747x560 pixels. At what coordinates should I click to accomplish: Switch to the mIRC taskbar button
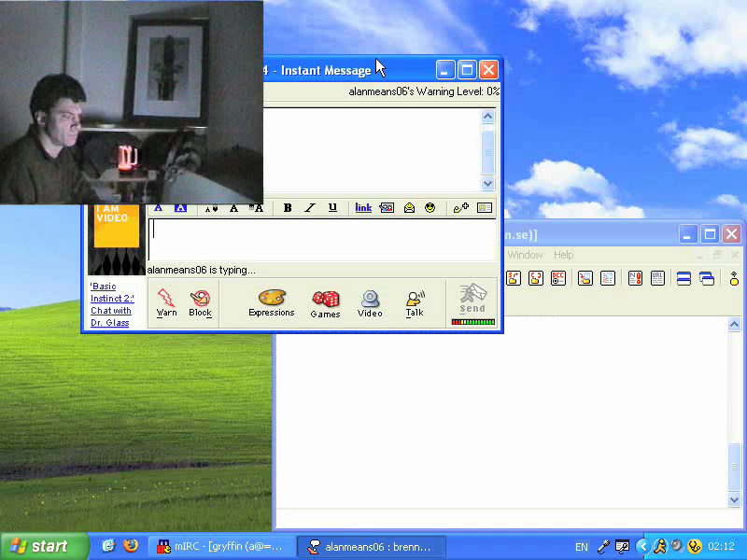220,547
